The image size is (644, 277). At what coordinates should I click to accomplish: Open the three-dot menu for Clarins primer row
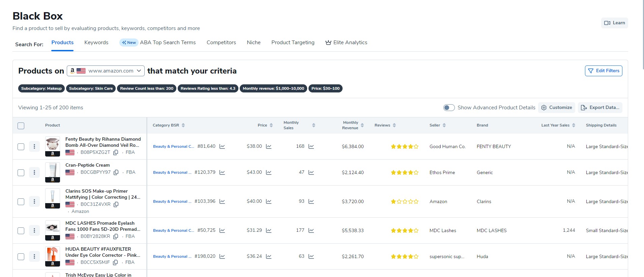pos(34,201)
